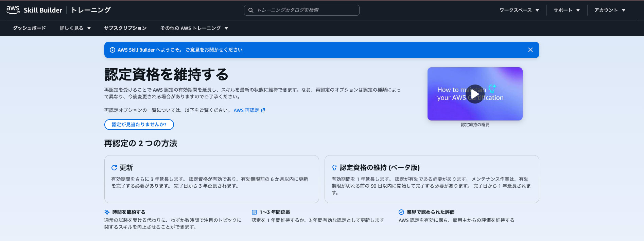The width and height of the screenshot is (644, 241).
Task: Open the video thumbnail for 認定維持の概要
Action: coord(475,94)
